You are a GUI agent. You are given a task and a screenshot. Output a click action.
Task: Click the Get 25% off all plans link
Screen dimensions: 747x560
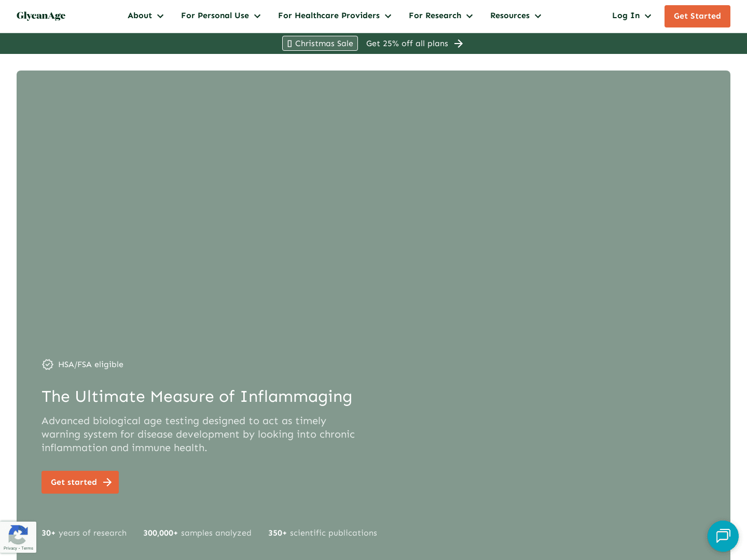pyautogui.click(x=407, y=44)
